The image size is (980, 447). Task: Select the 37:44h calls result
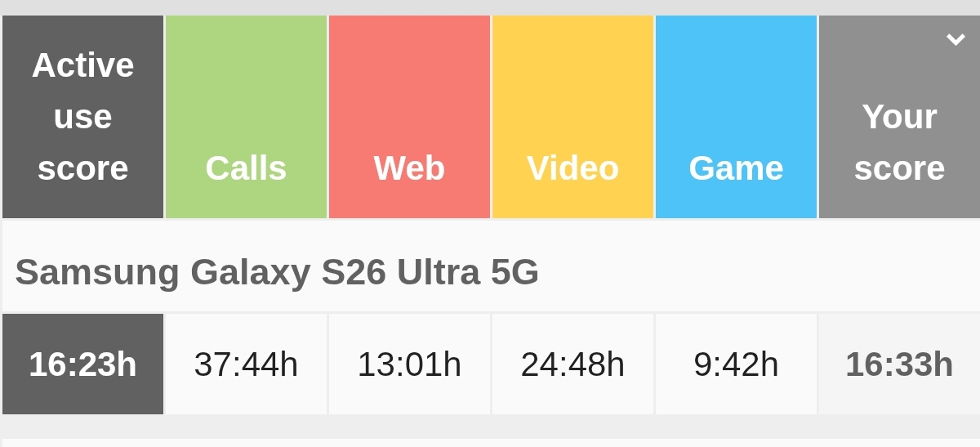(x=246, y=364)
